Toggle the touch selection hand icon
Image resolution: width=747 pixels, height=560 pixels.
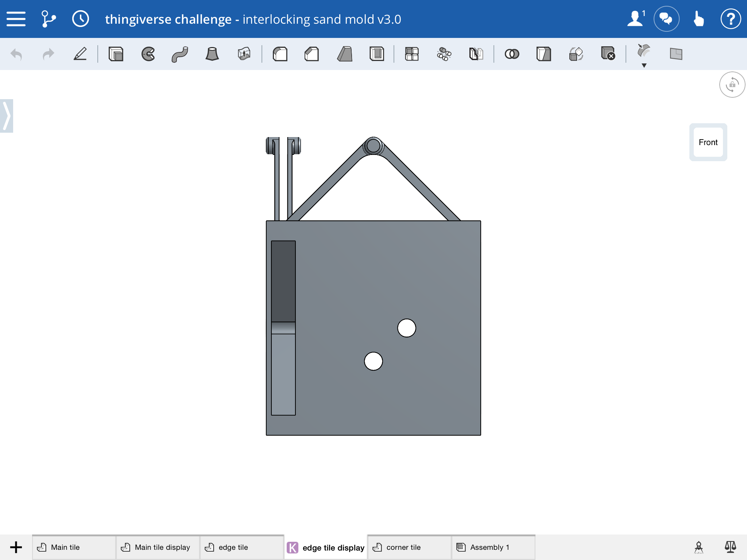click(x=698, y=19)
